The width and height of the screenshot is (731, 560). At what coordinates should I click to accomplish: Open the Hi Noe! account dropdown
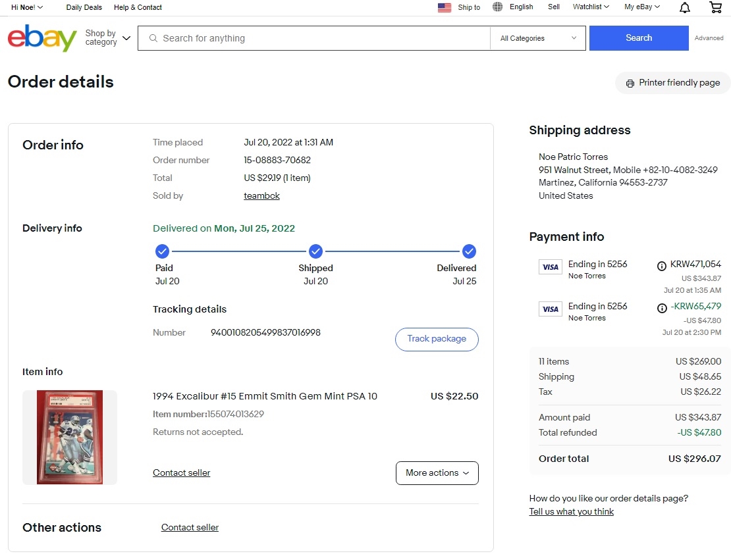tap(26, 7)
